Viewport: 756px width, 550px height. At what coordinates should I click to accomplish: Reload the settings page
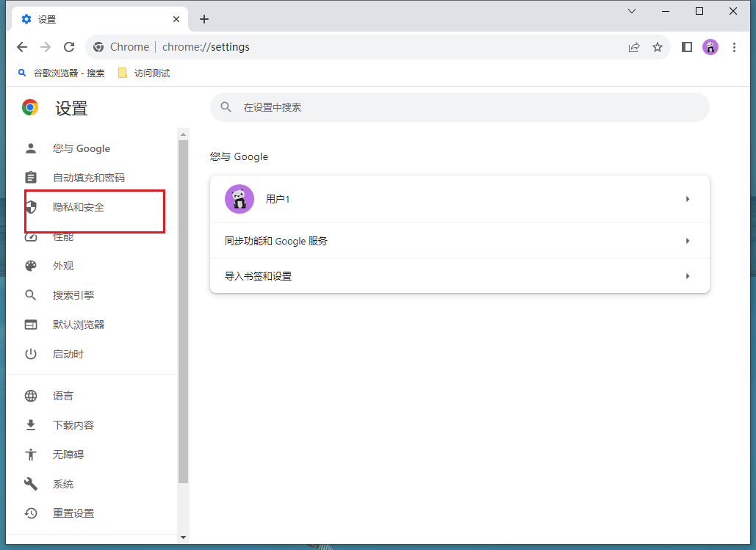[x=69, y=47]
